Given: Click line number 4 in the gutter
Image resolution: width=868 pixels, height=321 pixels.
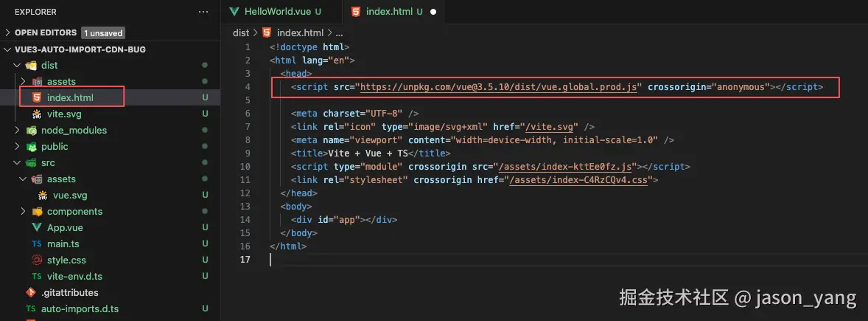Looking at the screenshot, I should coord(248,87).
